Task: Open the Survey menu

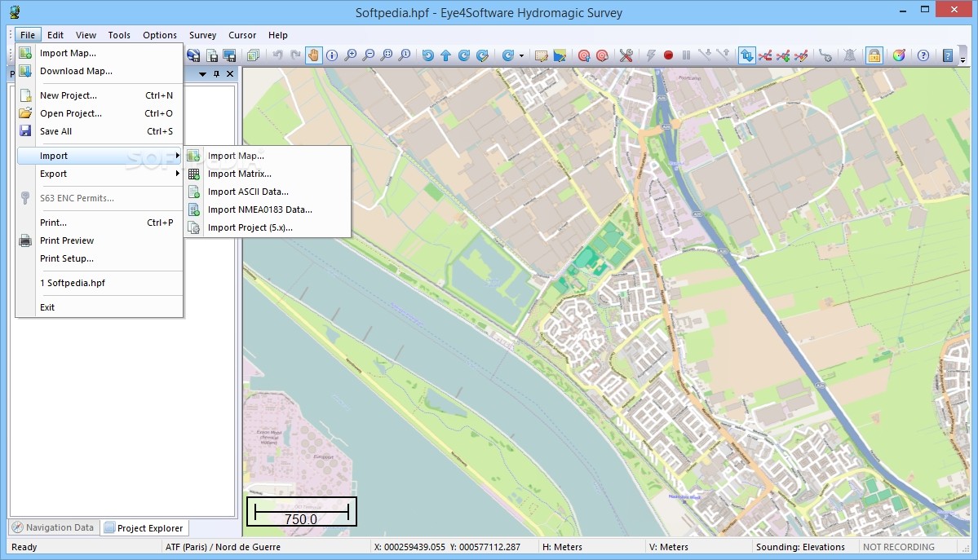Action: point(202,35)
